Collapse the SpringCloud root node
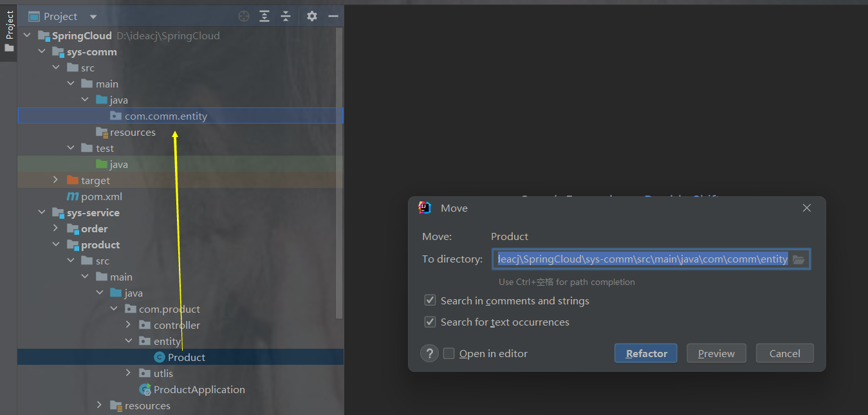Image resolution: width=868 pixels, height=415 pixels. coord(28,36)
